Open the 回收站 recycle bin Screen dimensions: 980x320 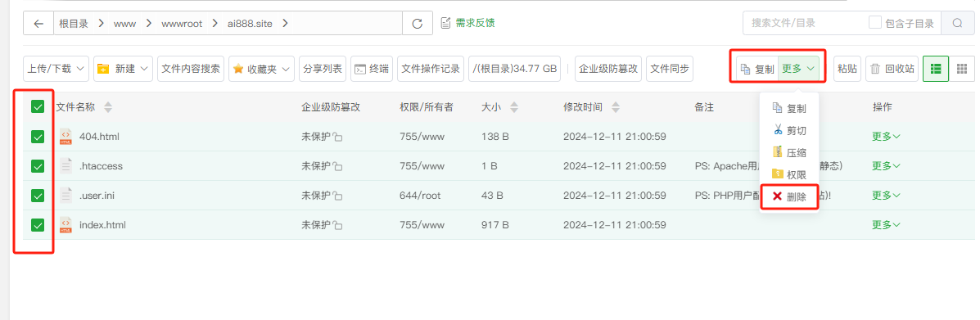(x=892, y=69)
